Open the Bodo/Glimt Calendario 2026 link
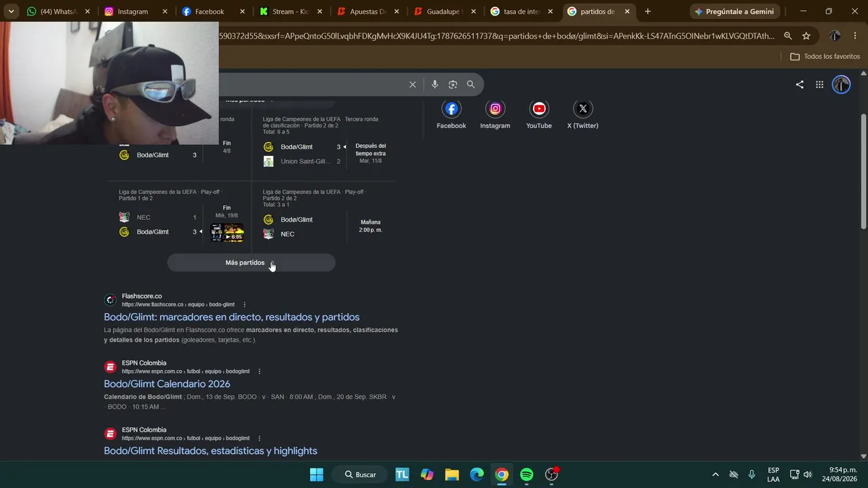868x488 pixels. click(167, 384)
